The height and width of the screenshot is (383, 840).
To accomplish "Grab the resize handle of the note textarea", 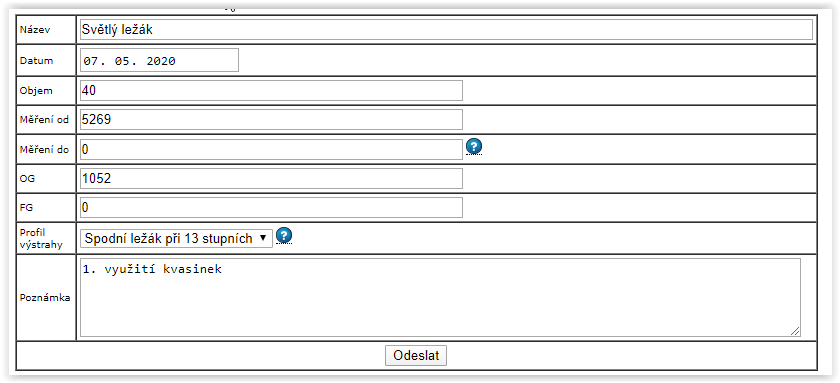I will click(x=796, y=331).
